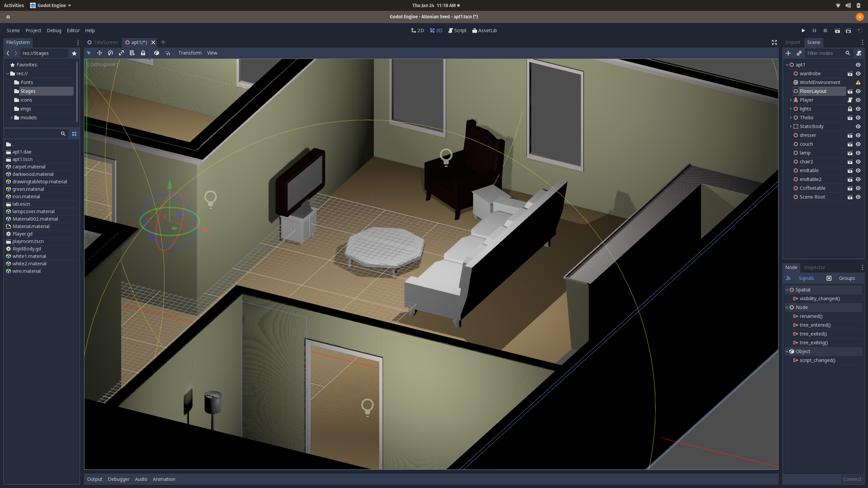The height and width of the screenshot is (488, 868).
Task: Add Stages folder to favorites star
Action: click(x=74, y=53)
